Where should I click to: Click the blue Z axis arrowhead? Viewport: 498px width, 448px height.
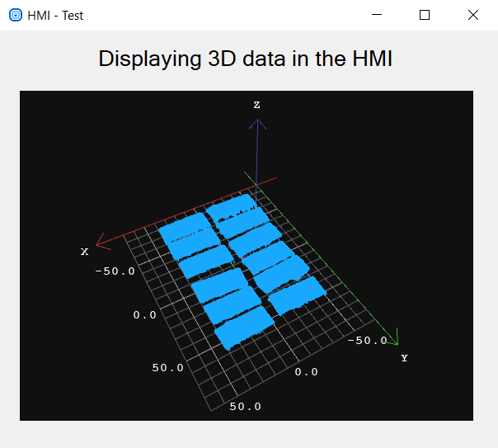coord(258,125)
